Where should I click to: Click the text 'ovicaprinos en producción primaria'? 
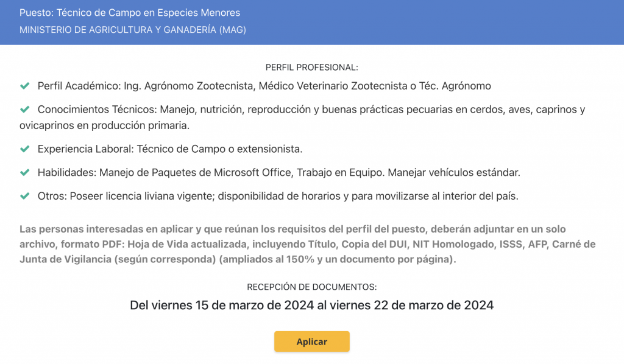click(x=104, y=125)
